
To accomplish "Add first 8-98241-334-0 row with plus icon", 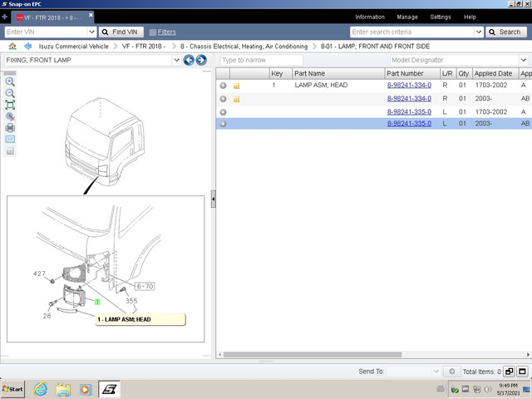I will pos(223,86).
